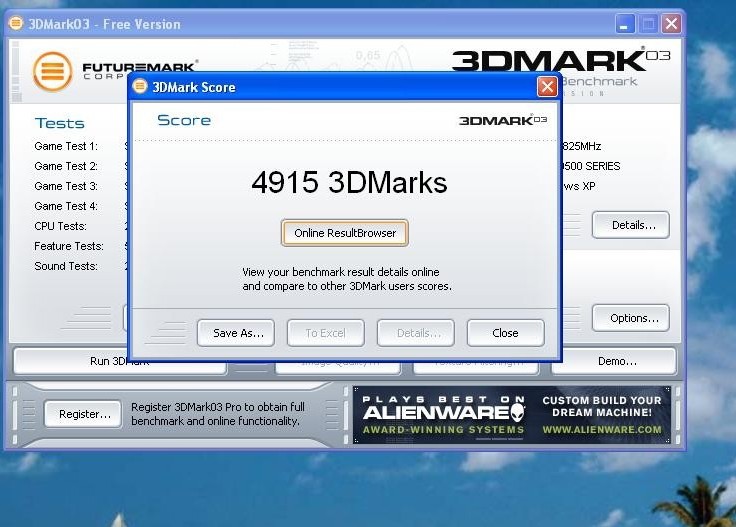Click the 500 SERIES system info text

pos(591,166)
